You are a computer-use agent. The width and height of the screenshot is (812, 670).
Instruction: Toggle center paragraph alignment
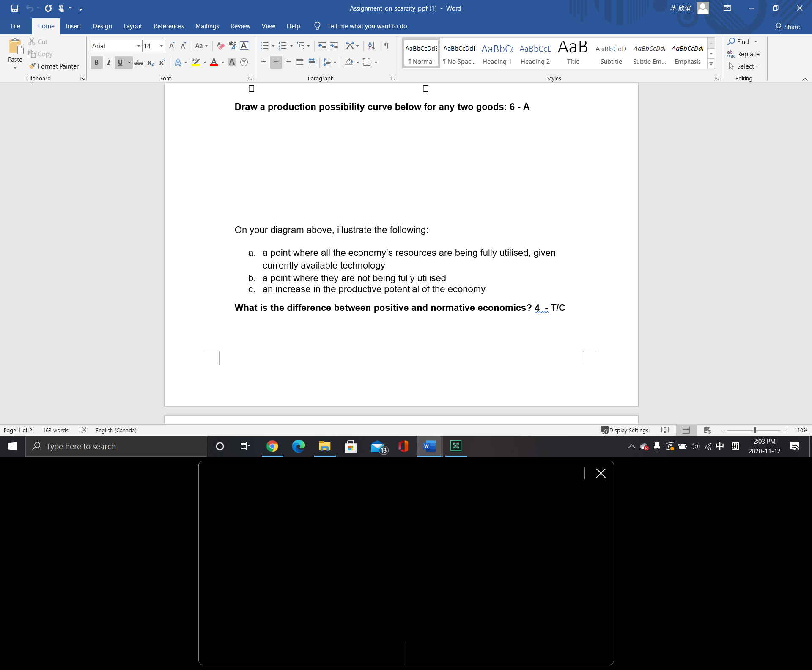pos(276,62)
